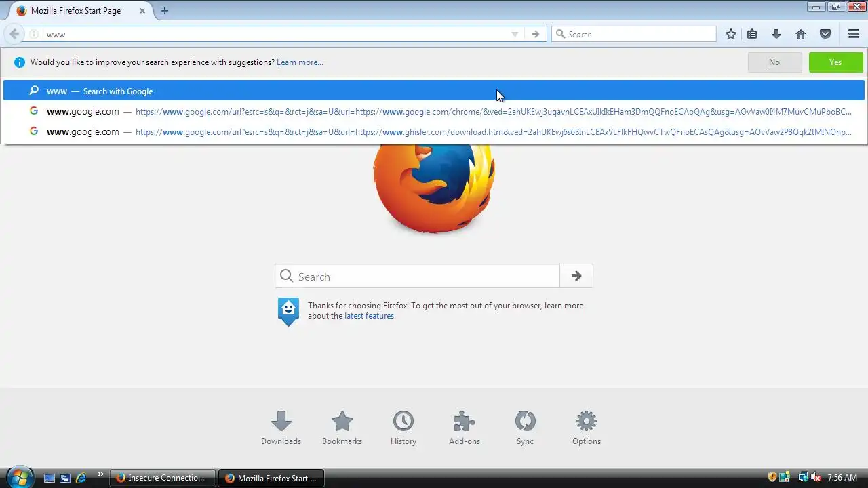Open the address bar history dropdown arrow
The image size is (868, 488).
tap(515, 34)
